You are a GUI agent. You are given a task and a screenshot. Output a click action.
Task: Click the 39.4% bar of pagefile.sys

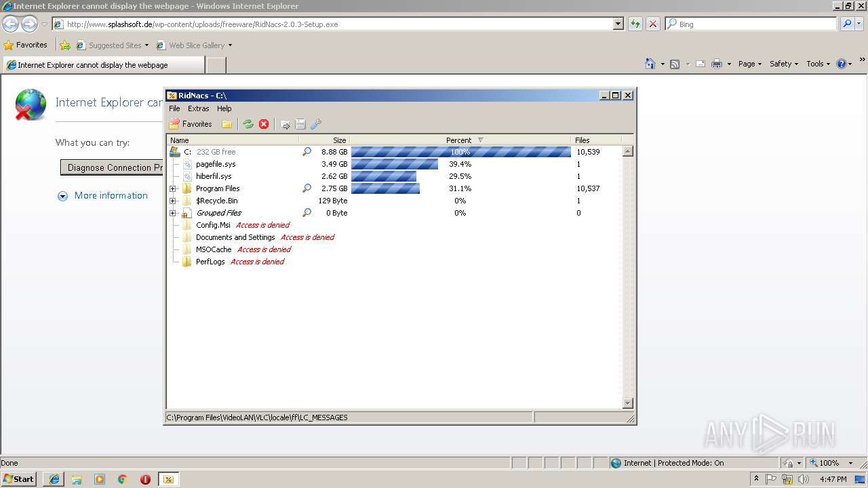tap(395, 164)
